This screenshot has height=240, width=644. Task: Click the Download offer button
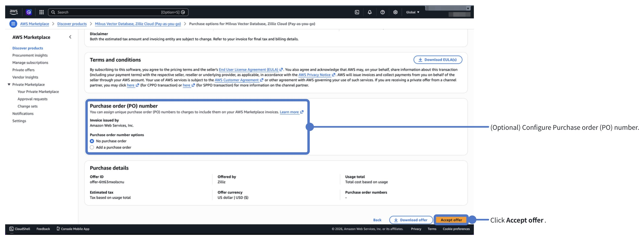tap(411, 220)
